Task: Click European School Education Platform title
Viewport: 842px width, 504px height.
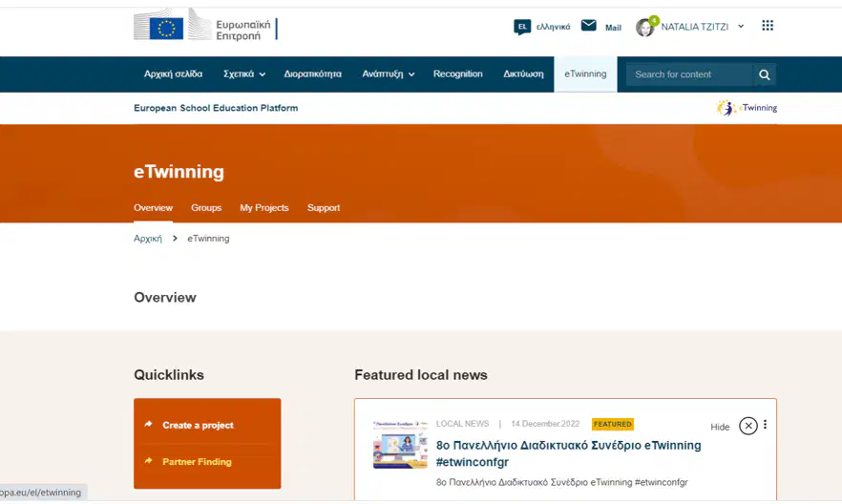Action: pyautogui.click(x=216, y=108)
